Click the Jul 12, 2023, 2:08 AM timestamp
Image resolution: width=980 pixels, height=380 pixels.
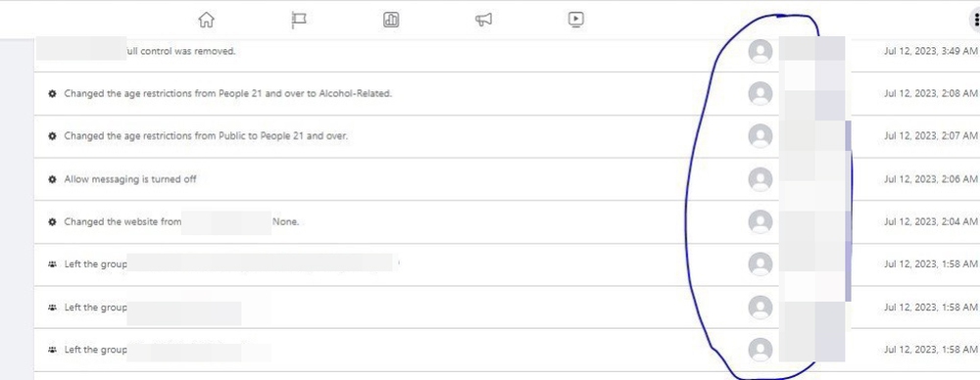[931, 94]
